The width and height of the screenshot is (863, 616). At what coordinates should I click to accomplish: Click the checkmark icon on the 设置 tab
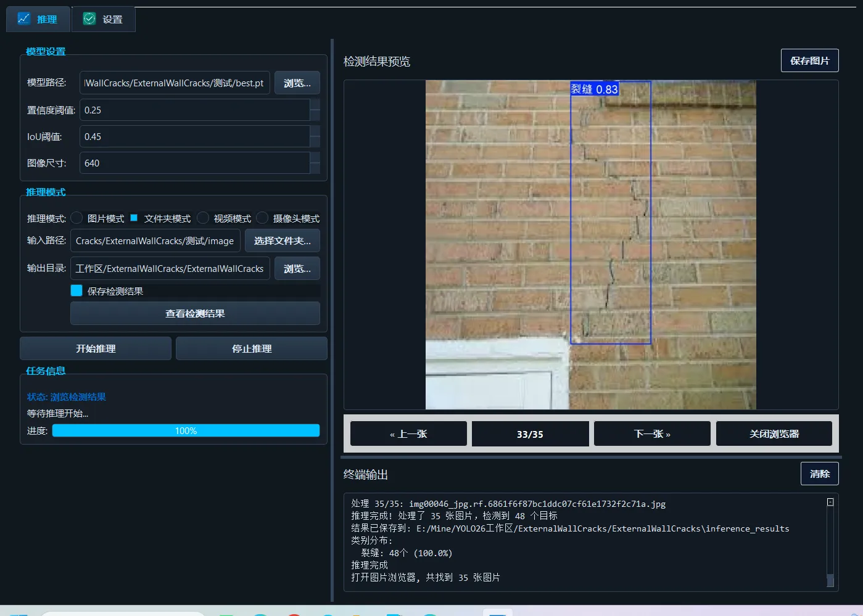[89, 18]
